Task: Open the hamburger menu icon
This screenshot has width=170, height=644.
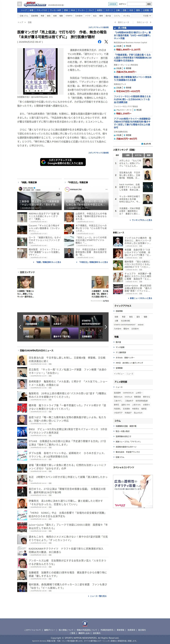Action: pyautogui.click(x=19, y=4)
